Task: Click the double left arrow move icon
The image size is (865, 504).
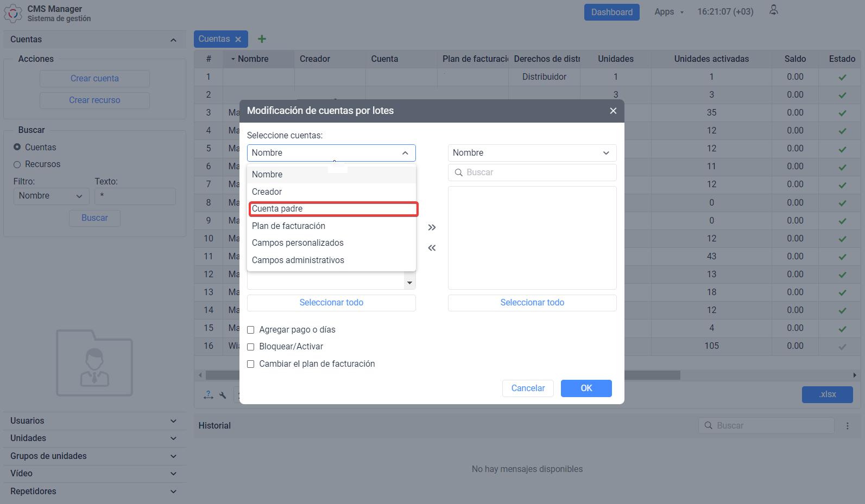Action: [x=432, y=248]
